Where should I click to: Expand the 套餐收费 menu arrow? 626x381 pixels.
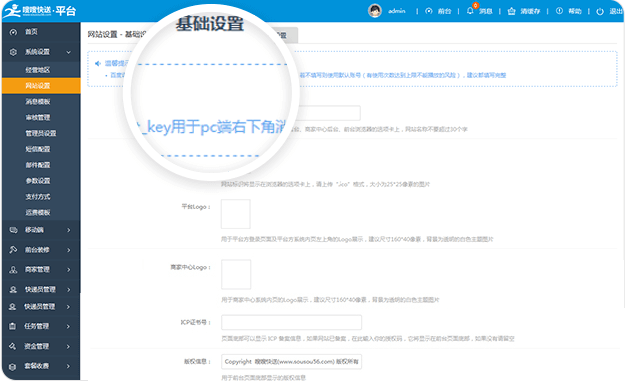coord(68,366)
